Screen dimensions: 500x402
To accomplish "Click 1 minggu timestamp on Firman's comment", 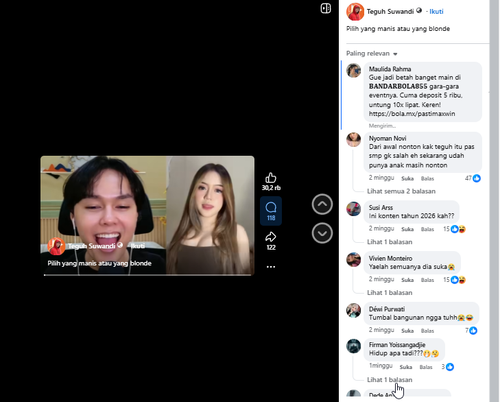I will 381,366.
